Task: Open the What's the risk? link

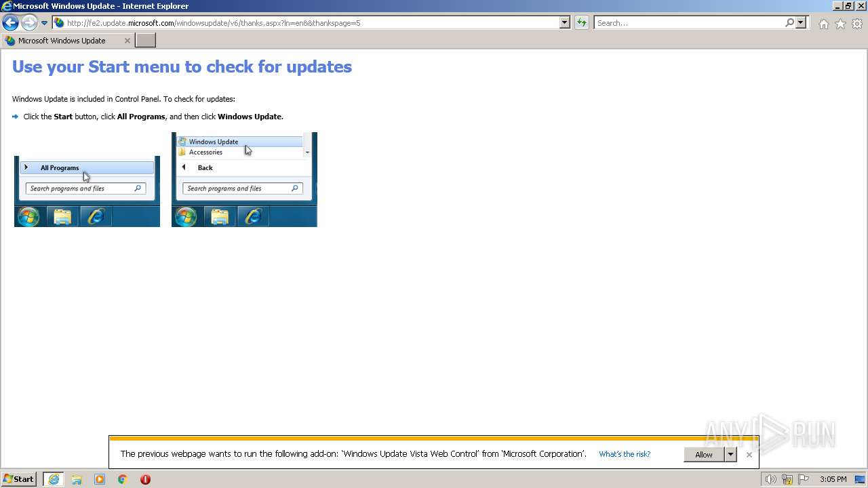Action: 625,454
